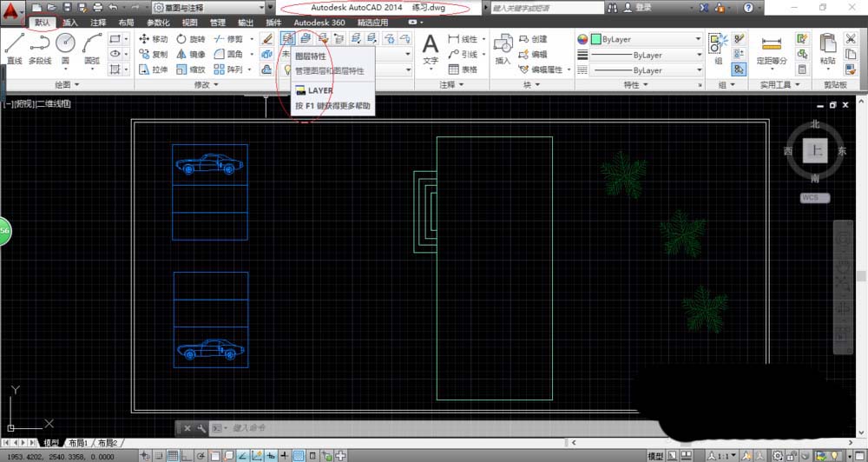
Task: Click the Copy (复制) tool
Action: click(153, 55)
